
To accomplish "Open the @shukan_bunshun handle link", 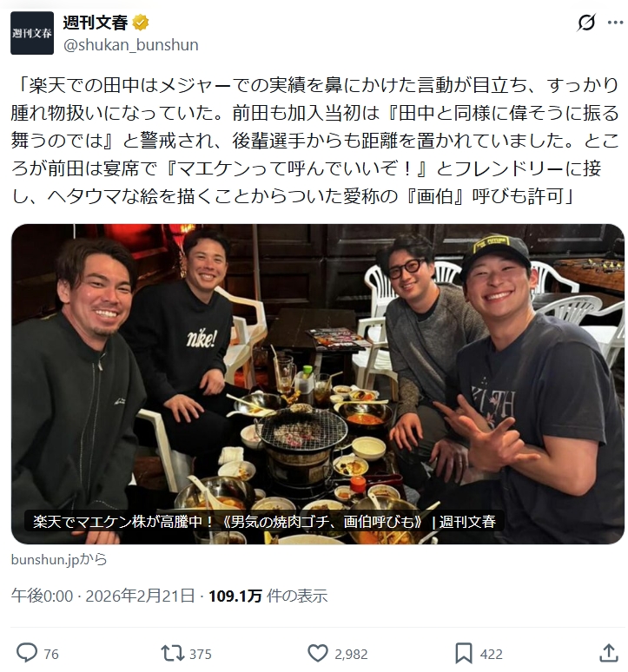I will point(131,44).
